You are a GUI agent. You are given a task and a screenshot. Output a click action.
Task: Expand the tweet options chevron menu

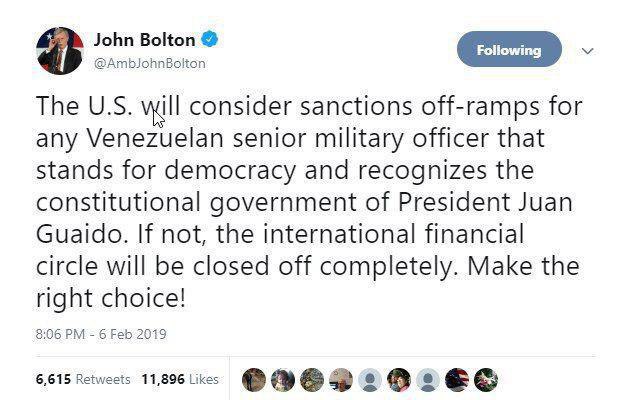588,51
